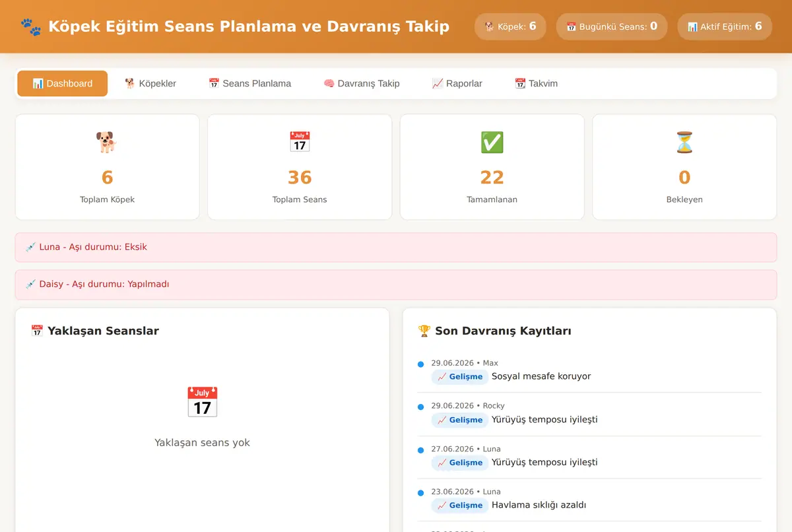Click 'Yürüyüş temposu iyileşti' on Luna's record
Viewport: 792px width, 532px height.
(x=544, y=462)
